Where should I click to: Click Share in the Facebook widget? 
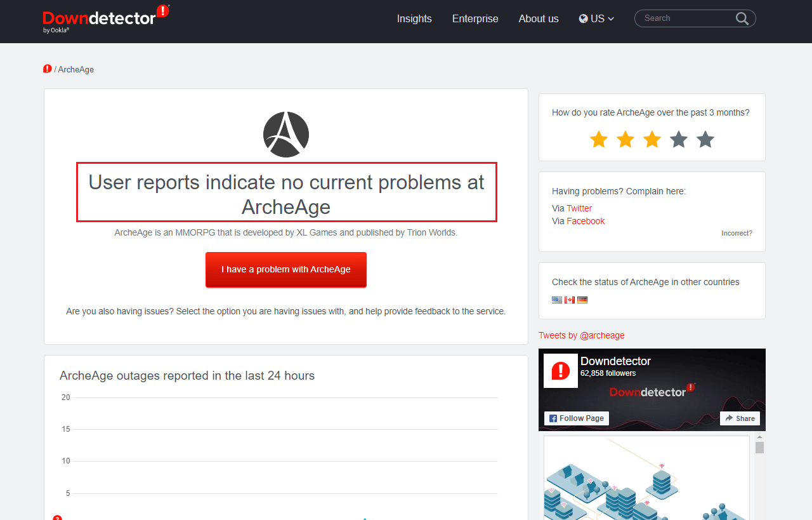pos(740,418)
